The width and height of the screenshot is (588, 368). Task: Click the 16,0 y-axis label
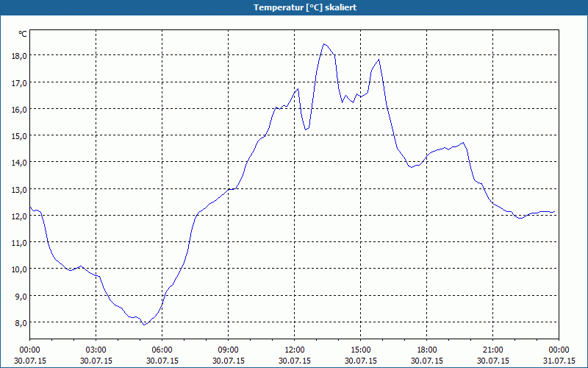20,109
